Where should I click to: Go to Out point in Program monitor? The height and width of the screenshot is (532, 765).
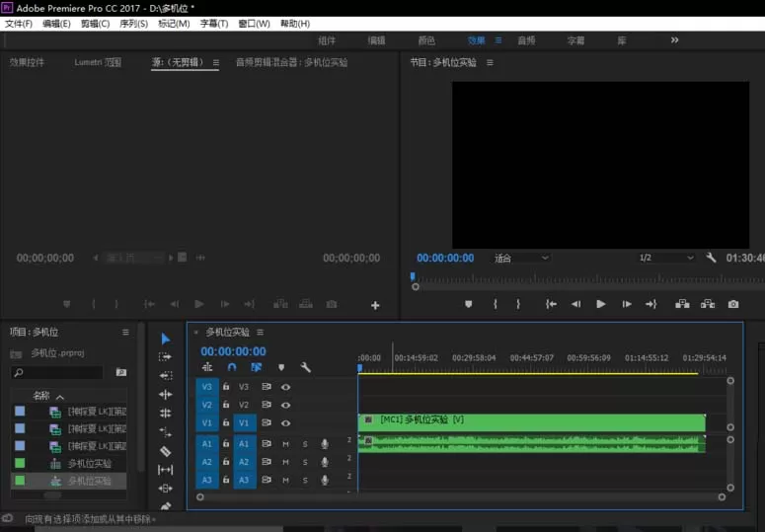coord(651,304)
